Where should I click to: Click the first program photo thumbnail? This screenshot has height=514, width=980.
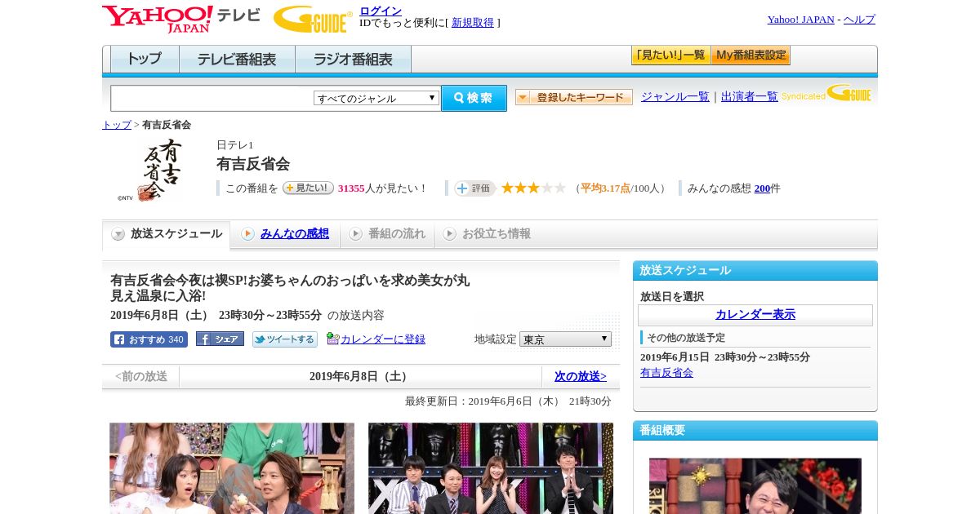(x=232, y=468)
